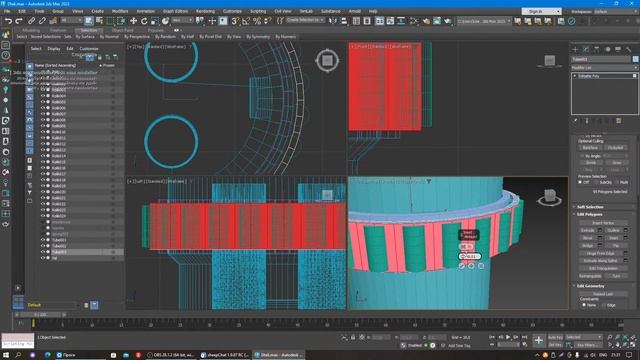This screenshot has width=640, height=360.
Task: Open the Modifier List dropdown
Action: coord(604,67)
